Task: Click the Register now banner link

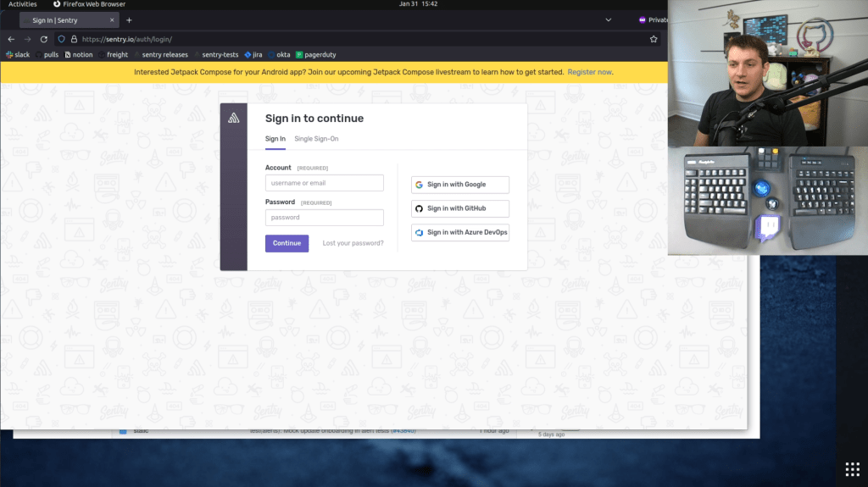Action: pyautogui.click(x=590, y=72)
